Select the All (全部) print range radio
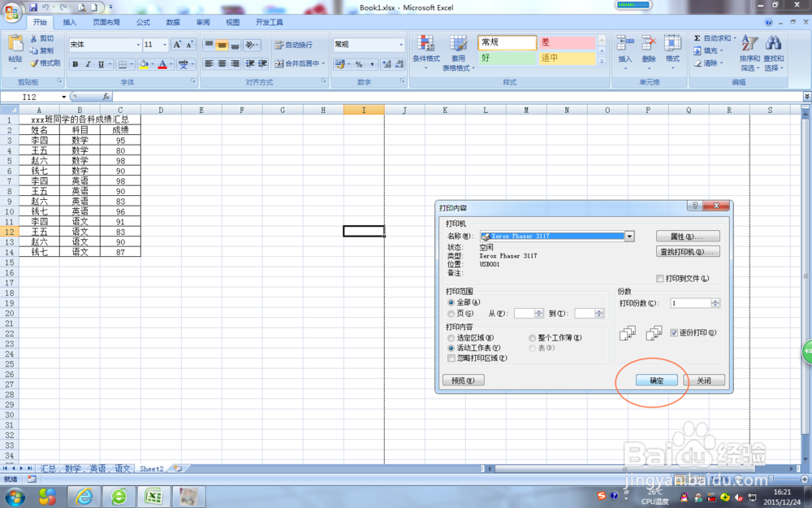This screenshot has width=812, height=508. click(x=451, y=302)
